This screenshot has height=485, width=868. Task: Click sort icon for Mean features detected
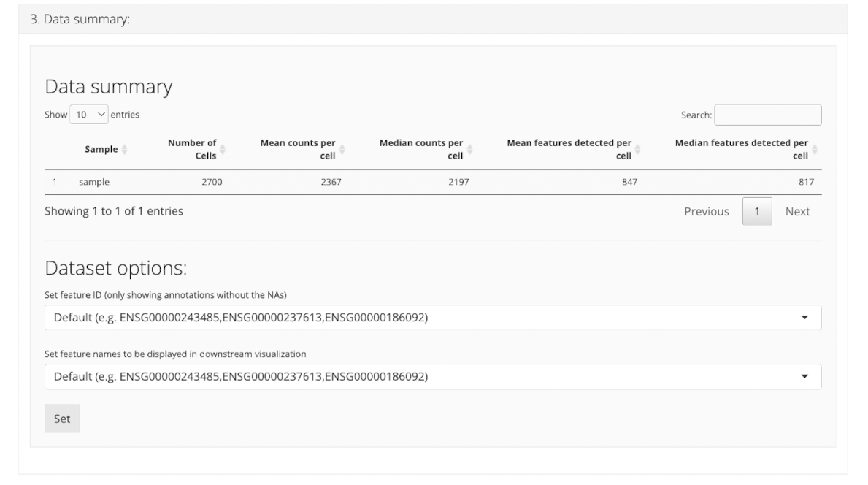[x=637, y=149]
